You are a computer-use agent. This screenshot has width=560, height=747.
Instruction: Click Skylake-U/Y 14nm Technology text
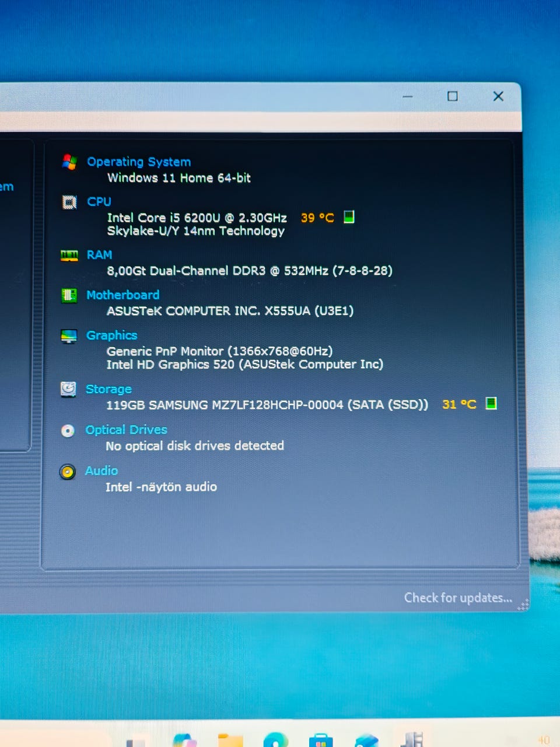click(x=196, y=231)
